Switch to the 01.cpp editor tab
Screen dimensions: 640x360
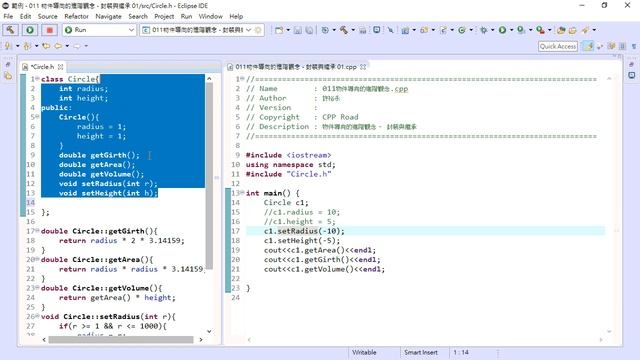296,67
